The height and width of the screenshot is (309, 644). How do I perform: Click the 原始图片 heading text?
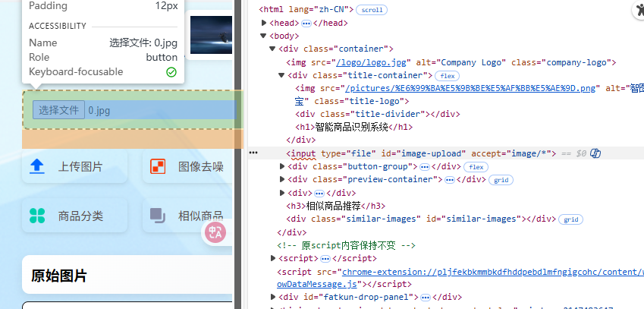58,276
